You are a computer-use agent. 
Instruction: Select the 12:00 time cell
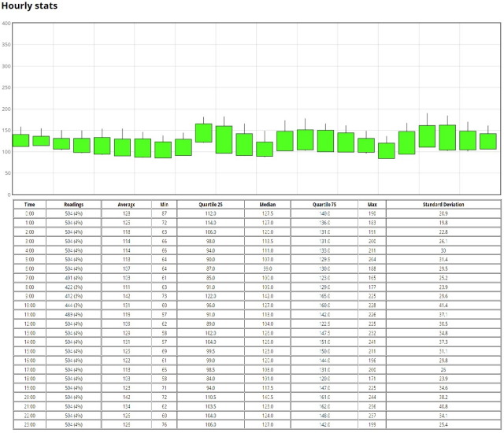(30, 324)
